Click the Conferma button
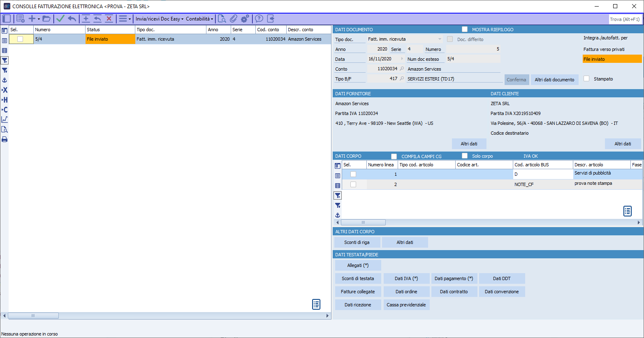The width and height of the screenshot is (644, 338). point(517,80)
